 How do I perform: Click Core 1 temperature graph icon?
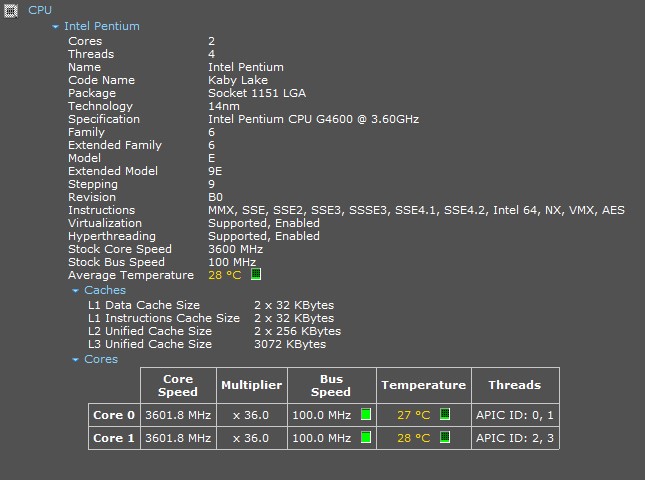point(445,437)
